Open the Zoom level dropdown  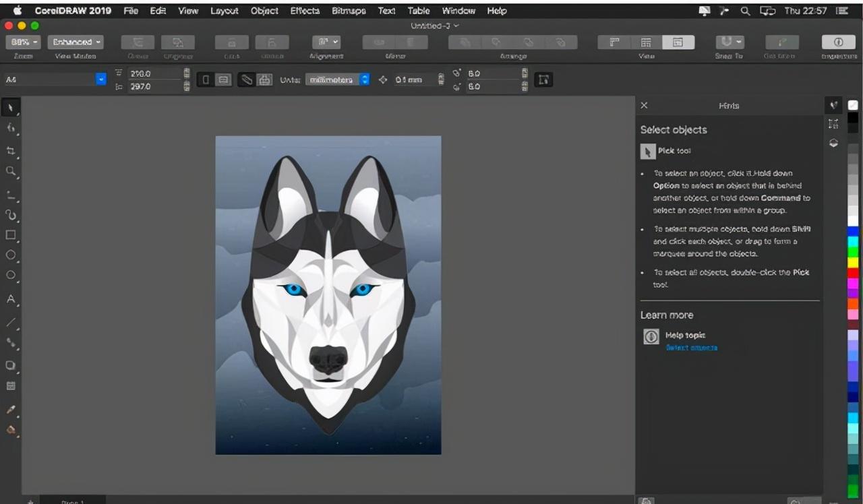click(24, 42)
